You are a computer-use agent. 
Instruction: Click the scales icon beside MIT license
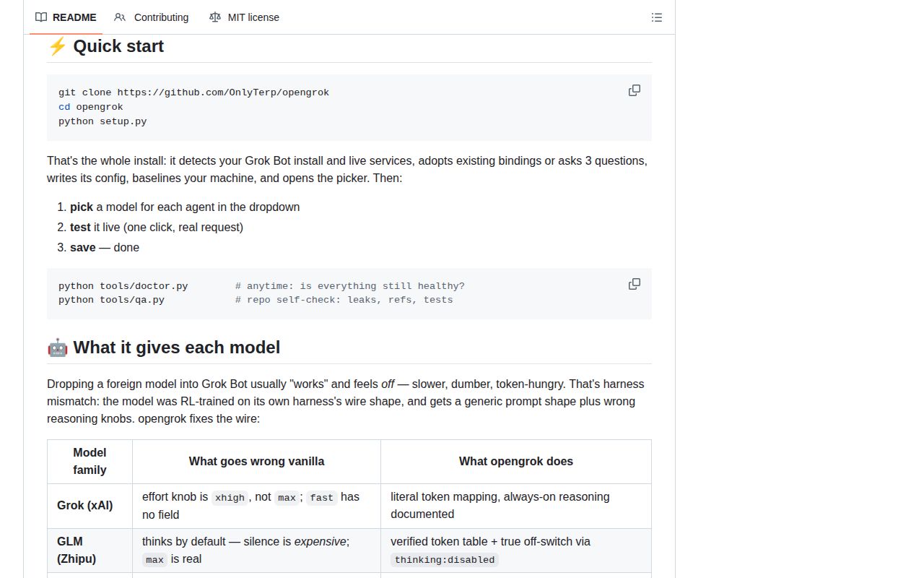tap(214, 17)
